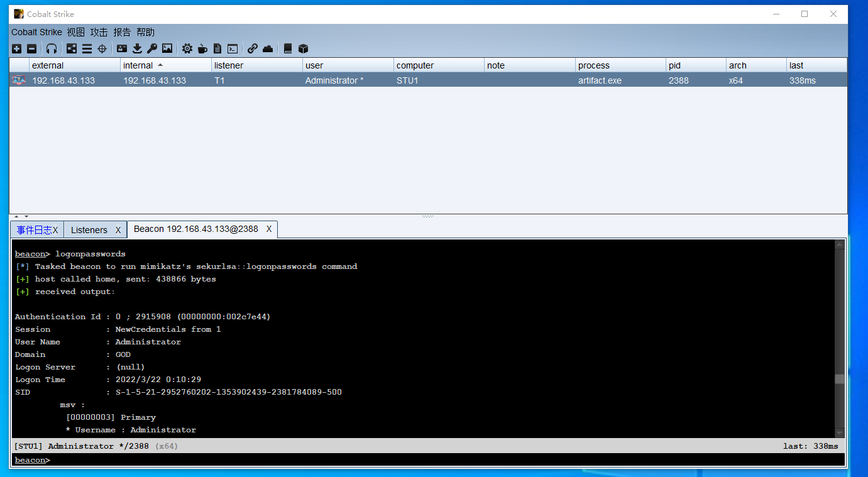Click the beacon console scrollbar up arrow
Screen dimensions: 868x477
pos(839,244)
